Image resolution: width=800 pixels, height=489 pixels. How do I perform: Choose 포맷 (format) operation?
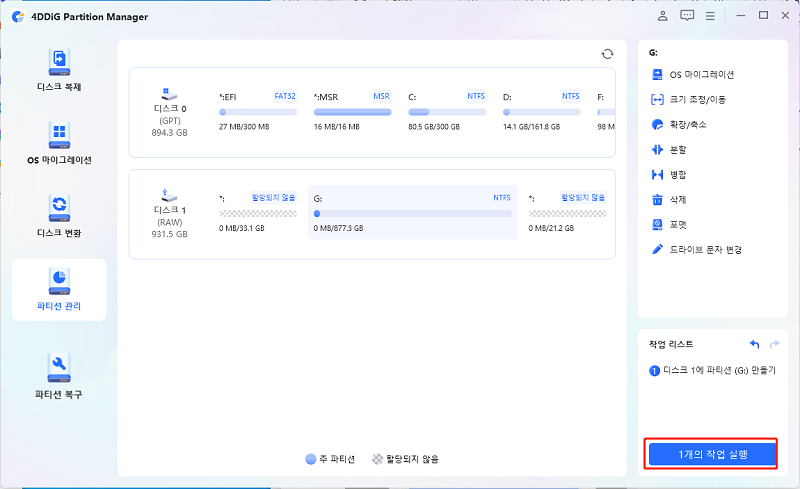coord(669,225)
